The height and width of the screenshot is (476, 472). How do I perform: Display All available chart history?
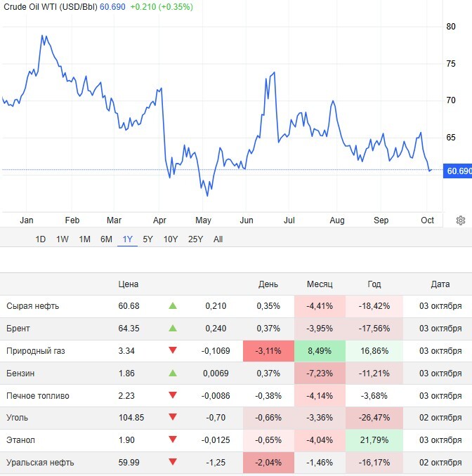(218, 239)
